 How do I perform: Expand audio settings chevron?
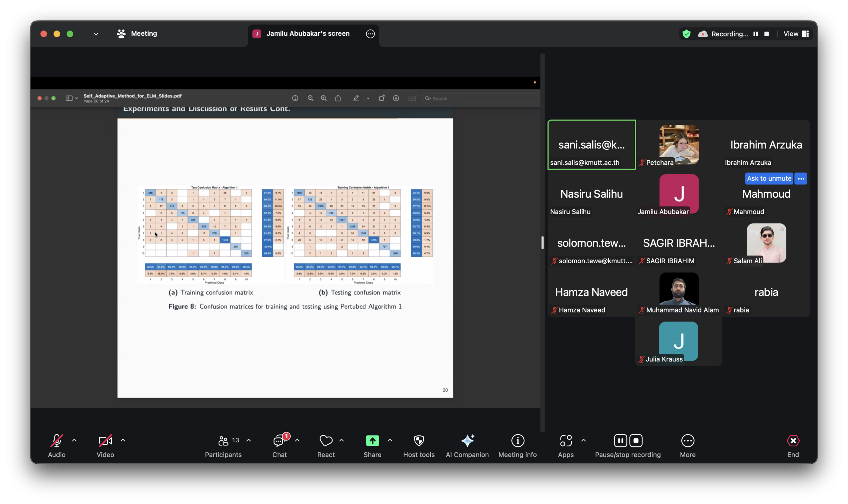[75, 440]
